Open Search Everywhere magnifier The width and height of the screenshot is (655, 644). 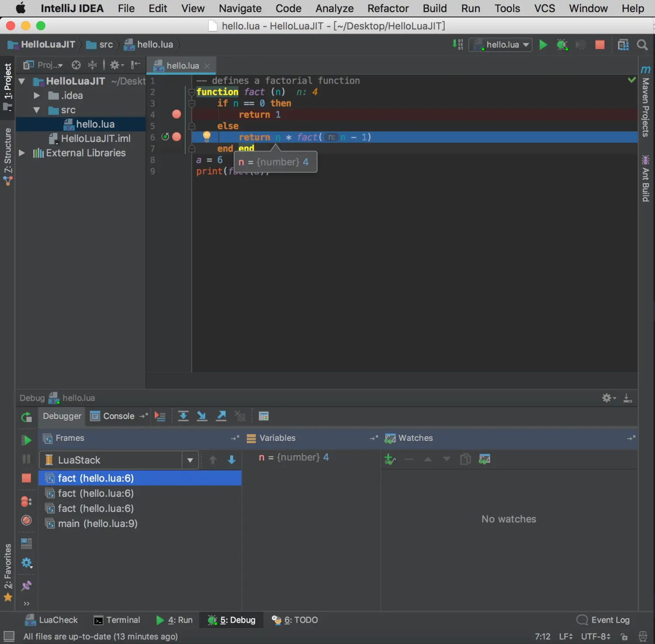(x=642, y=45)
